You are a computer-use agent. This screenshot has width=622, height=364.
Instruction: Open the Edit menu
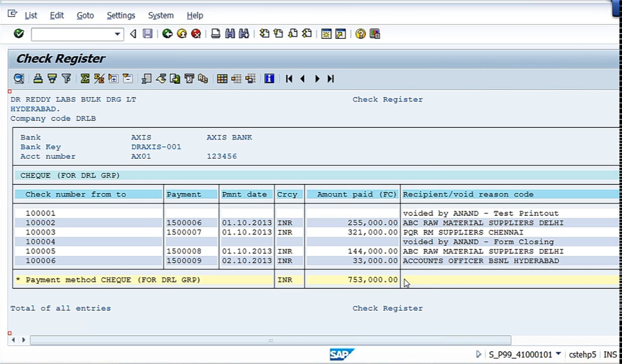pos(56,15)
